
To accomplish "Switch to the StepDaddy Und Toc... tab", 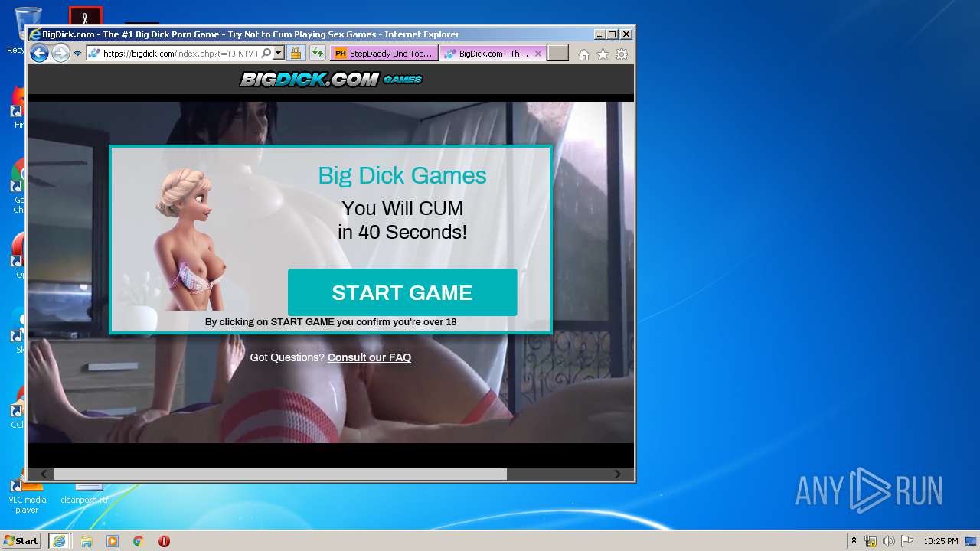I will [384, 54].
